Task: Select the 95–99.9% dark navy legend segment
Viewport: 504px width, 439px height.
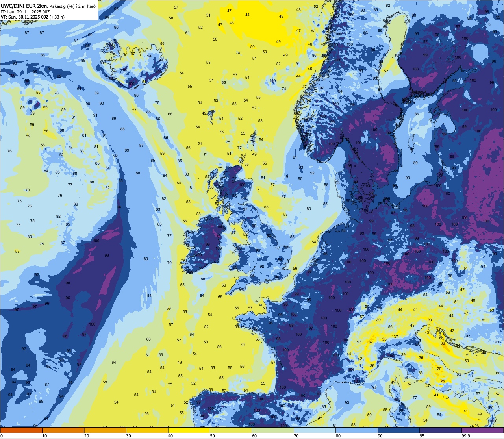Action: pos(441,430)
